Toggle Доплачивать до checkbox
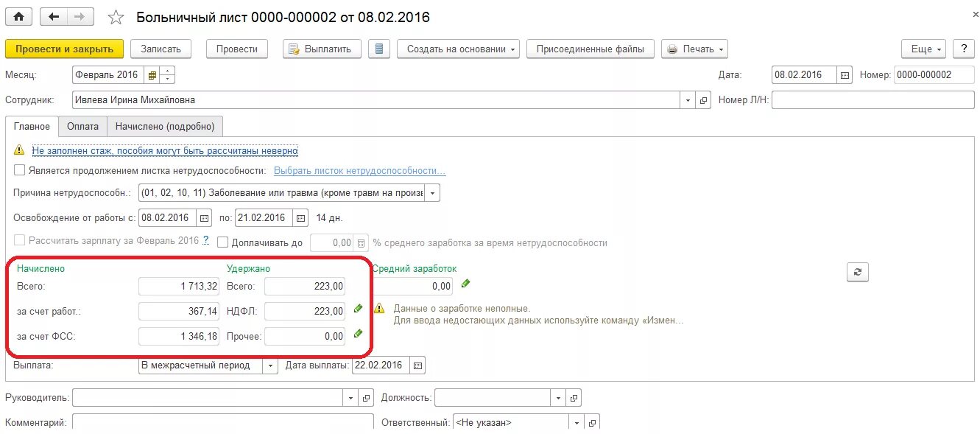This screenshot has height=434, width=980. [x=224, y=242]
